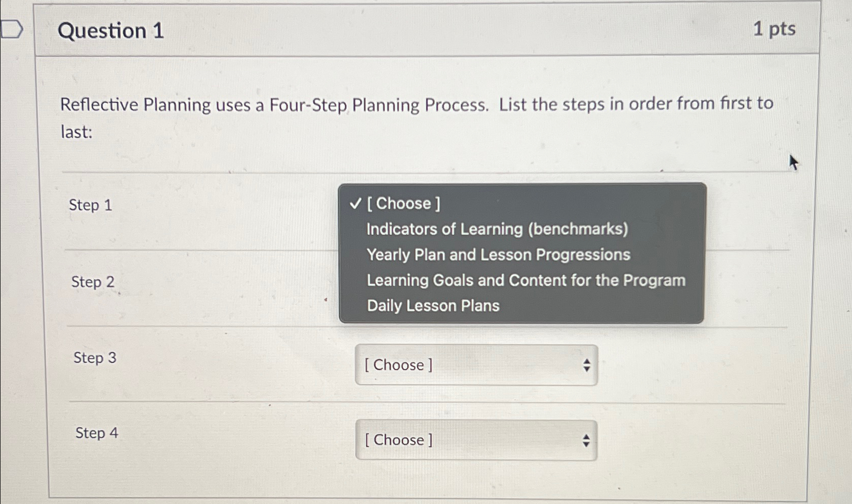Viewport: 852px width, 504px height.
Task: Click the stepper arrows on Step 3 dropdown
Action: 586,365
